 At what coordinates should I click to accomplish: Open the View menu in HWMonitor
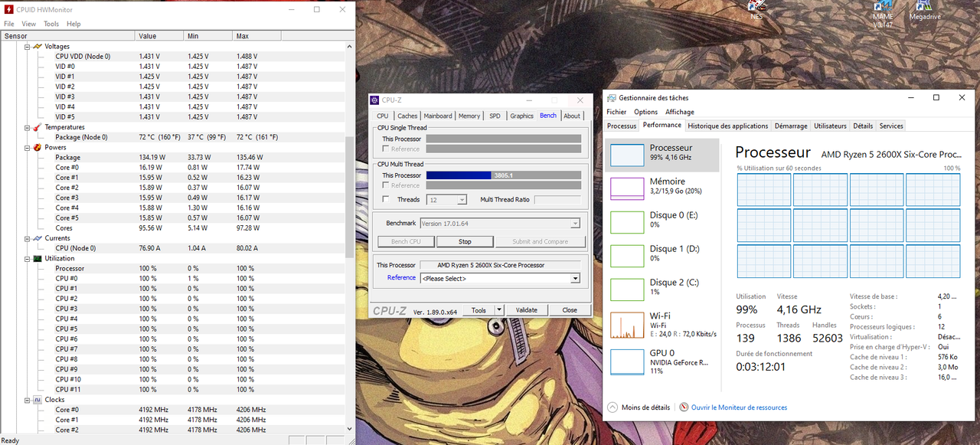pos(29,24)
